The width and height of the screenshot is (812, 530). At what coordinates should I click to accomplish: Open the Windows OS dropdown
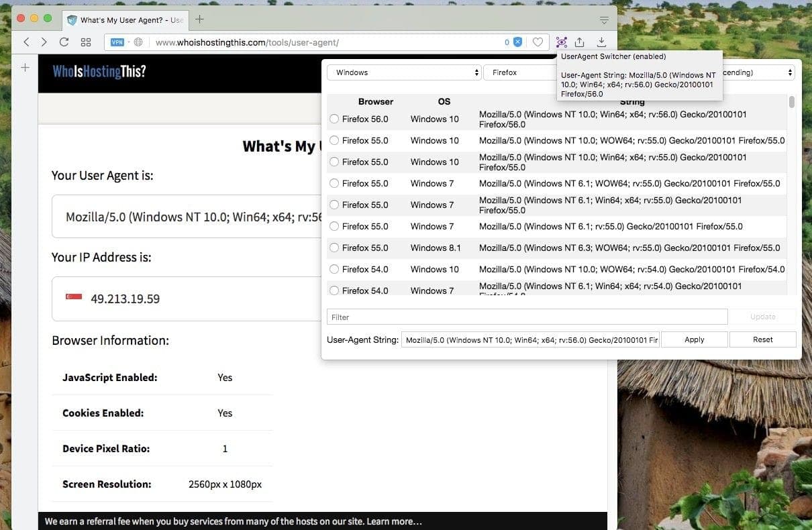tap(404, 72)
